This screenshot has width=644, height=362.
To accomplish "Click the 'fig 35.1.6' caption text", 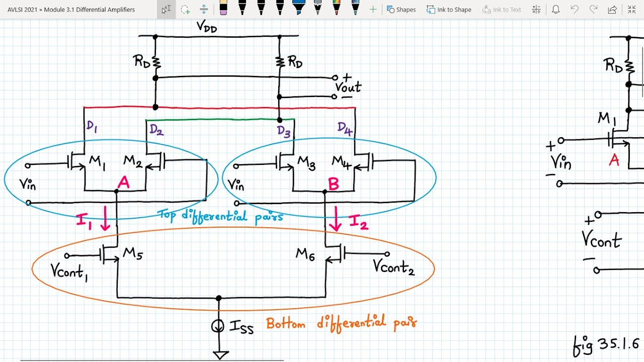I will point(606,344).
